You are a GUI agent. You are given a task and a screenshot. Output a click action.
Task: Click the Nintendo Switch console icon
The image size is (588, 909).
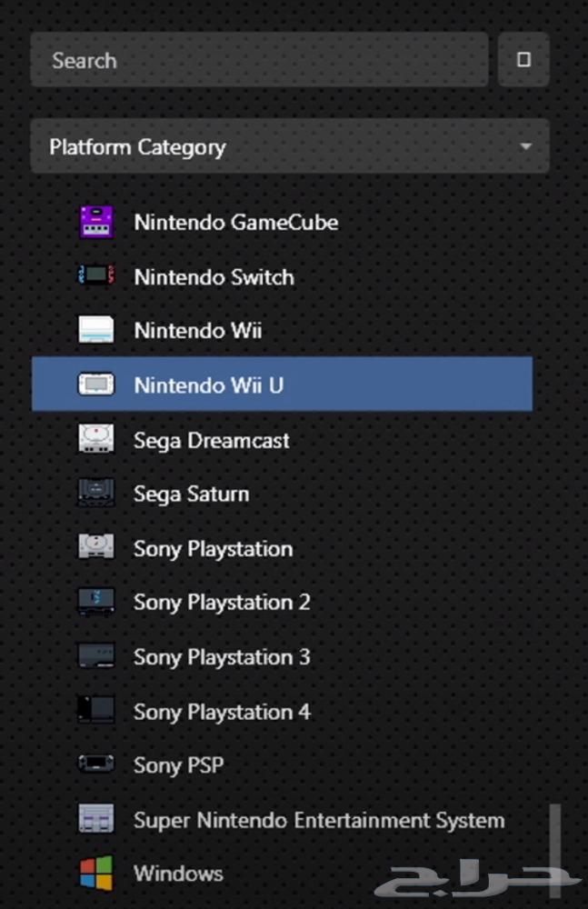pos(96,276)
